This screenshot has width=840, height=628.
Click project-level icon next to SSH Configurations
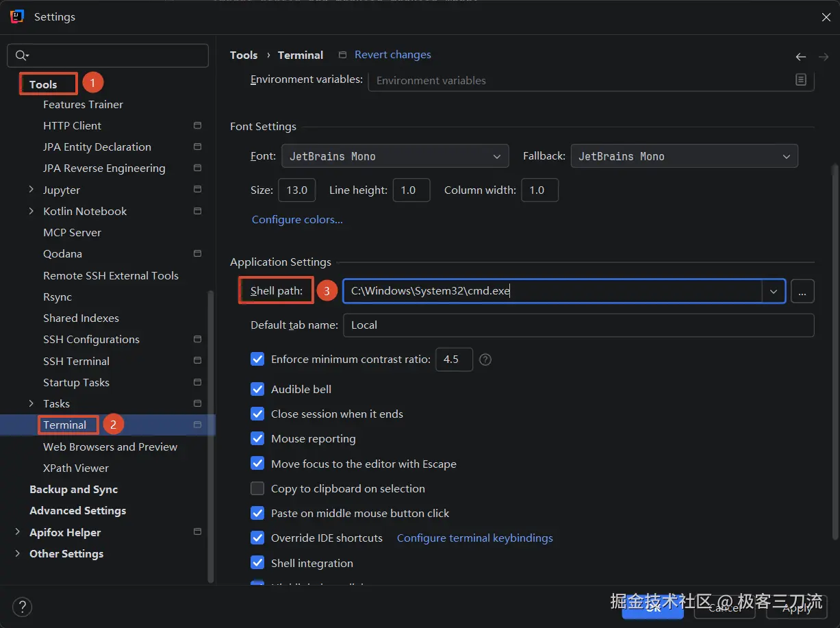pyautogui.click(x=197, y=339)
